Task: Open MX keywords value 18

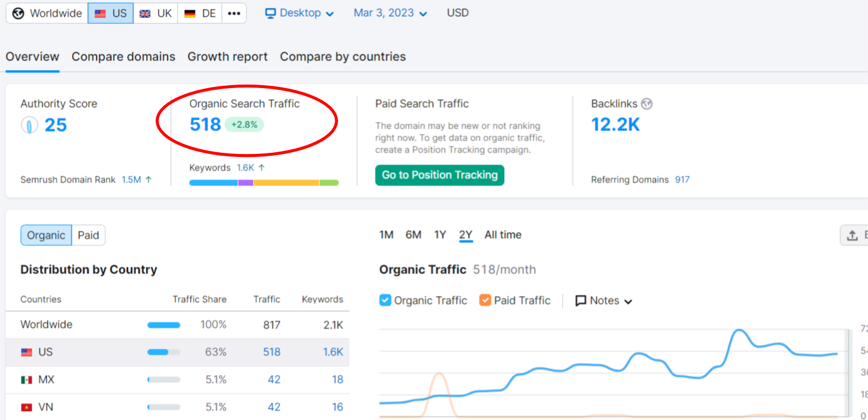Action: (338, 380)
